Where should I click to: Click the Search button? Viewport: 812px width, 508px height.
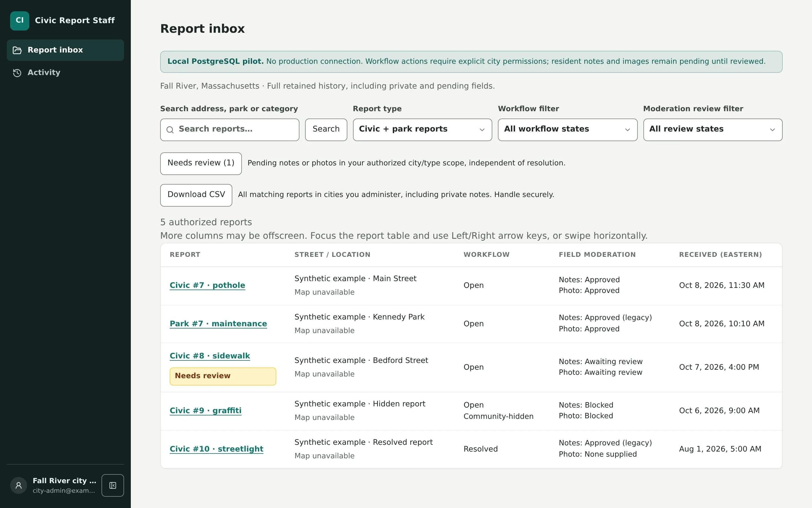click(x=326, y=130)
